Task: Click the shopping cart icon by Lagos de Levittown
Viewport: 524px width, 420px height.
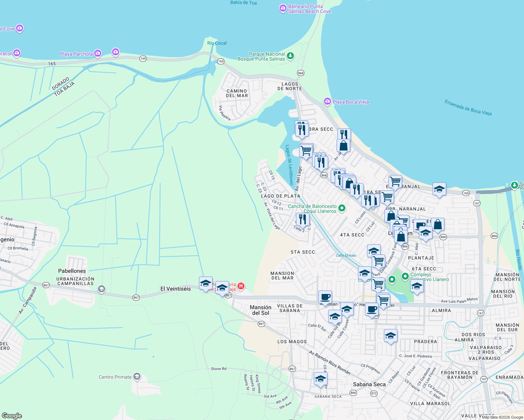Action: [x=305, y=149]
